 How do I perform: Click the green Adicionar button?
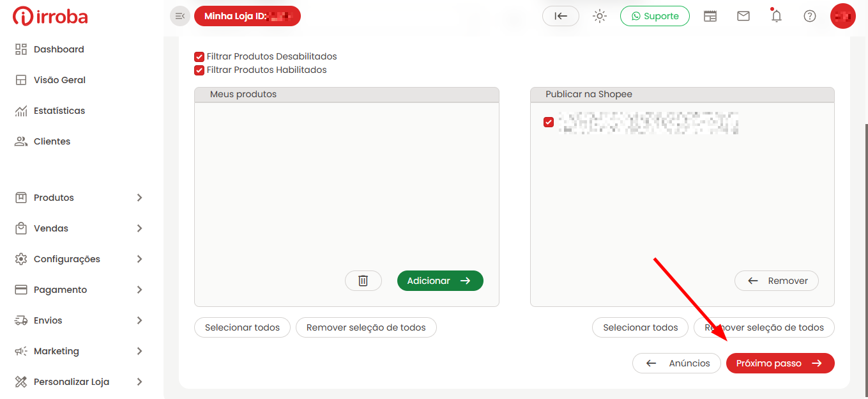tap(440, 281)
